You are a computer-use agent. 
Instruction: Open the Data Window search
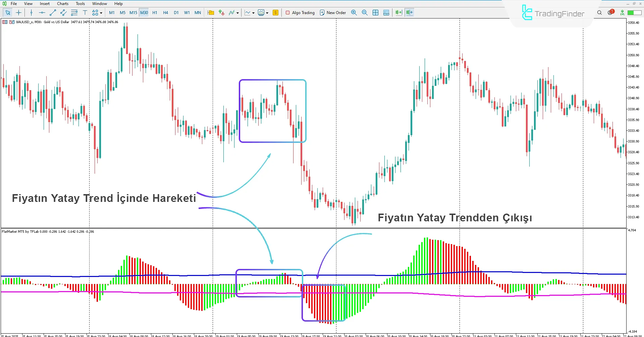(599, 12)
